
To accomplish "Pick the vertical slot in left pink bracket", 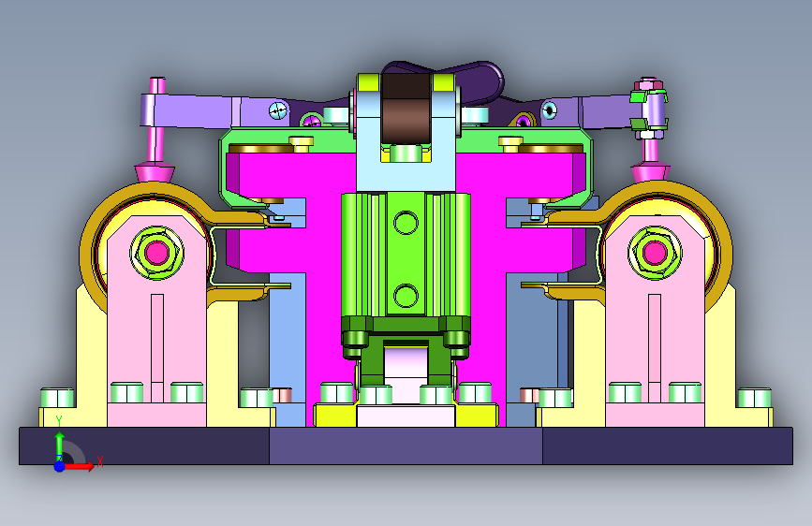I will (157, 348).
